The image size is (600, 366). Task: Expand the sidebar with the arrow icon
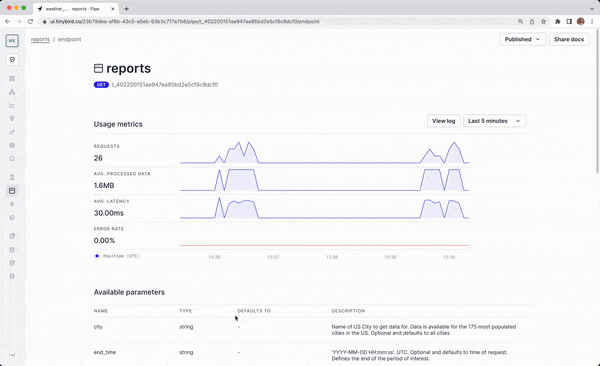tap(12, 355)
